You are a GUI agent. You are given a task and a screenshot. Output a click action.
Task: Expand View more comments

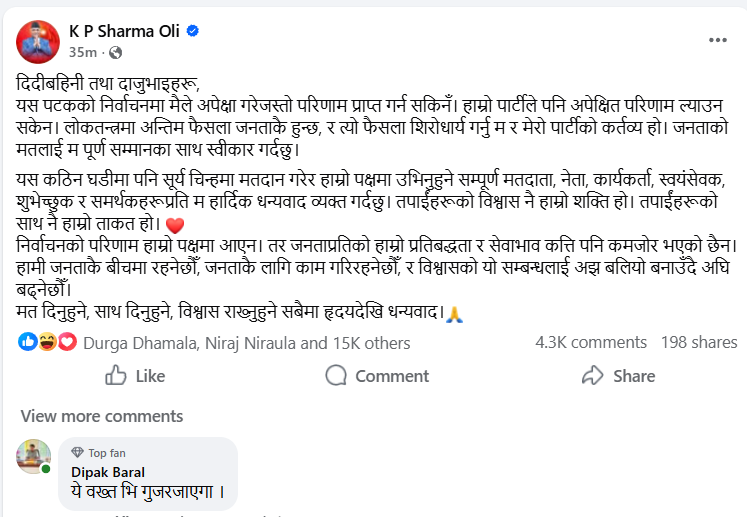pos(88,416)
